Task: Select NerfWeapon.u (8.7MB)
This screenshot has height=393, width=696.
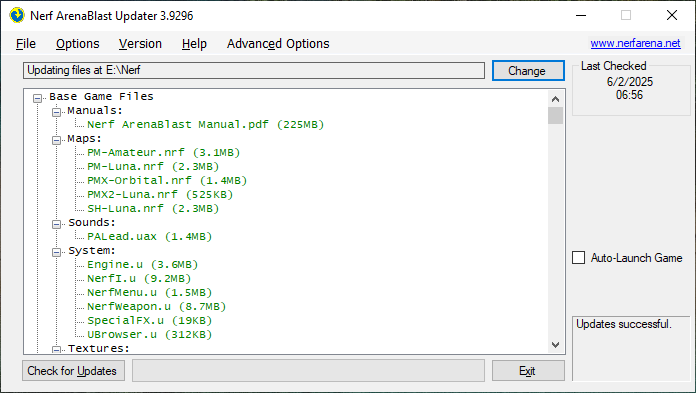Action: point(157,306)
